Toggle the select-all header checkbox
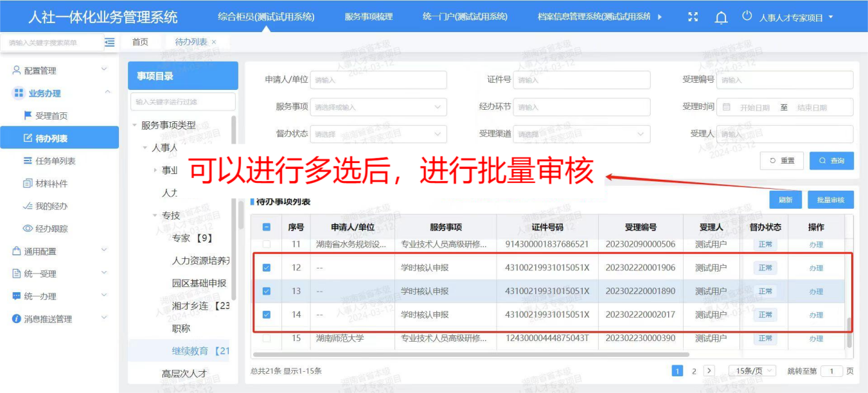Image resolution: width=868 pixels, height=393 pixels. pyautogui.click(x=267, y=227)
